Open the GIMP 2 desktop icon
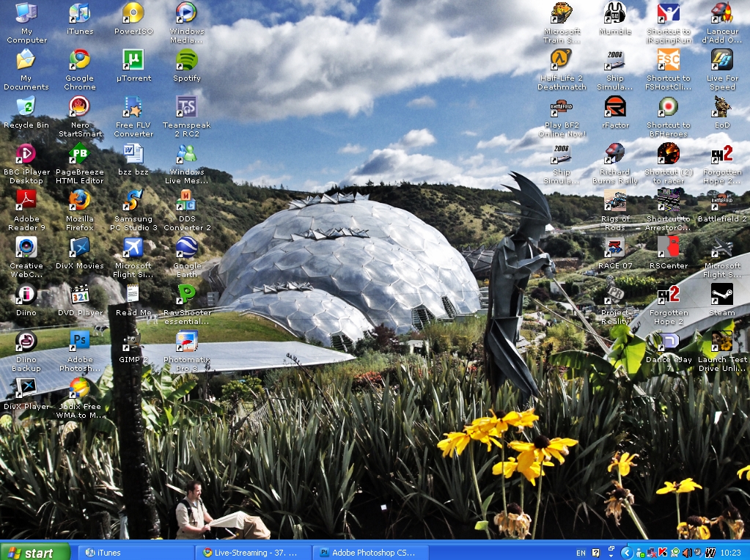Screen dimensions: 750x560 (x=133, y=342)
